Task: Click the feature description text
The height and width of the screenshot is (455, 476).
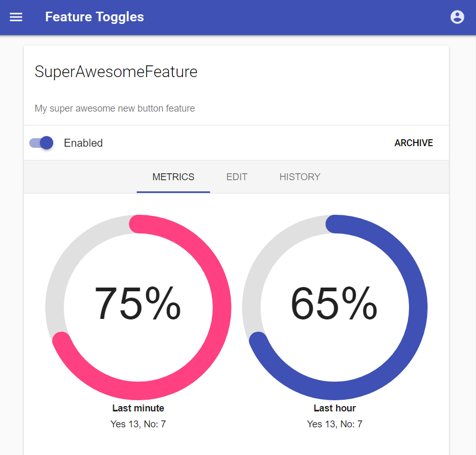Action: coord(115,108)
